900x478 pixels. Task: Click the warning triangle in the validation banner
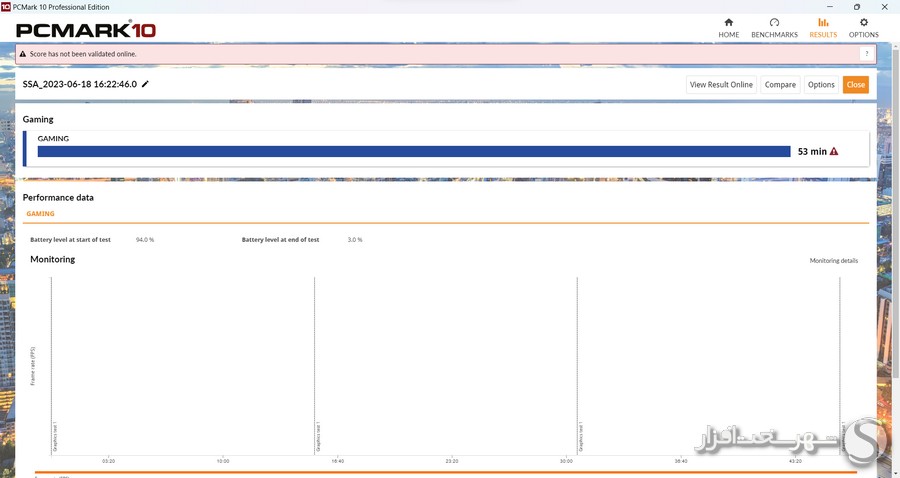[23, 54]
